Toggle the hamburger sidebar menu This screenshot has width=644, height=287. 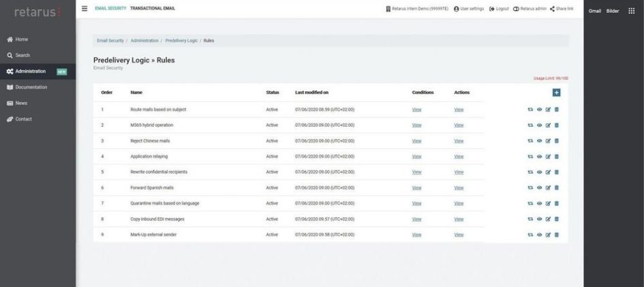pyautogui.click(x=85, y=8)
